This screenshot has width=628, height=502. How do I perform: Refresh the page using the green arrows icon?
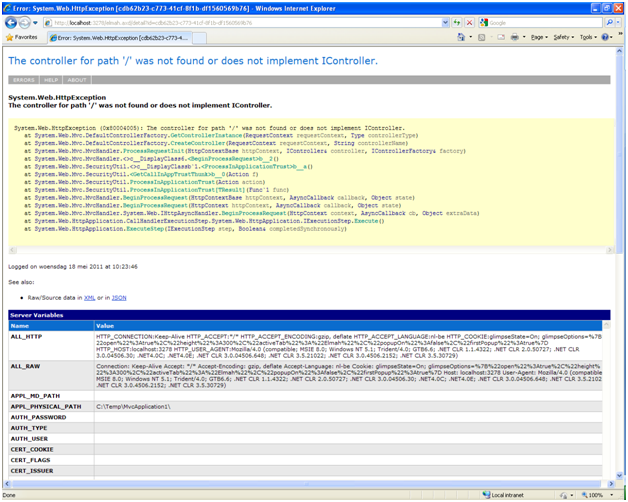(457, 23)
